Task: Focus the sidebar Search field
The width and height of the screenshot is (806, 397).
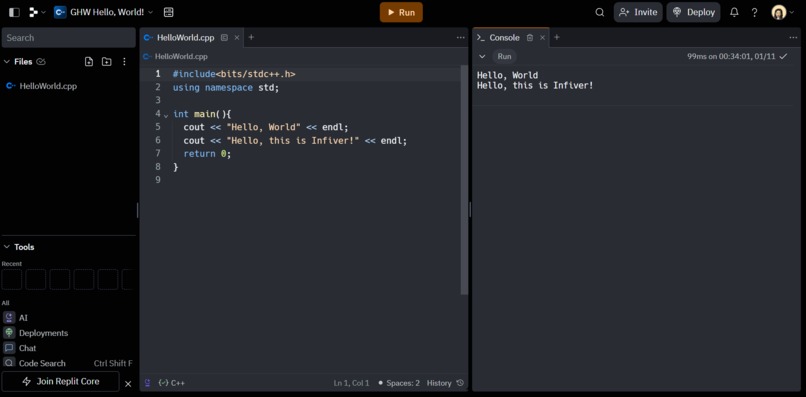Action: tap(68, 38)
